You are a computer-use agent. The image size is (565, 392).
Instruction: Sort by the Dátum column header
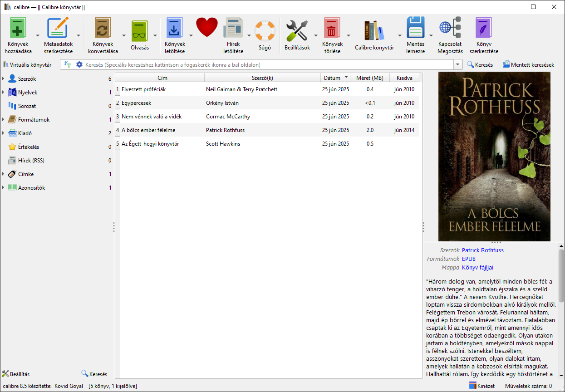pos(335,78)
